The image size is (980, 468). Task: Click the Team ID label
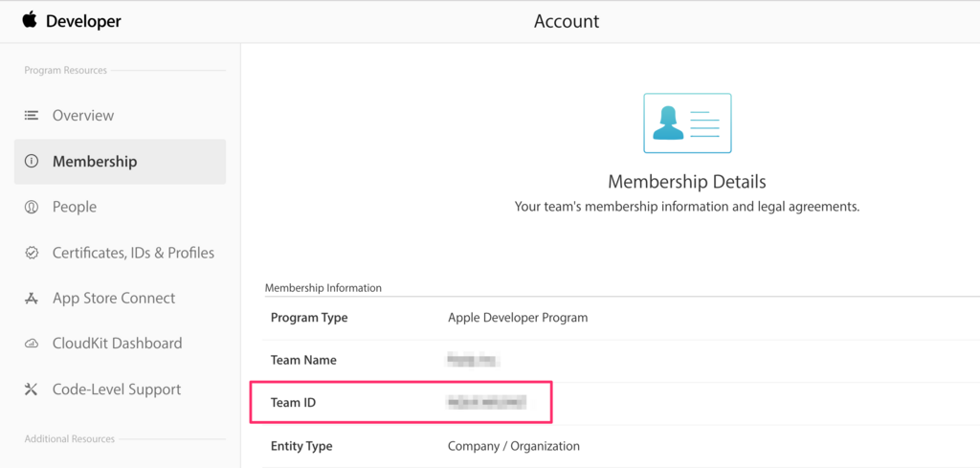293,402
